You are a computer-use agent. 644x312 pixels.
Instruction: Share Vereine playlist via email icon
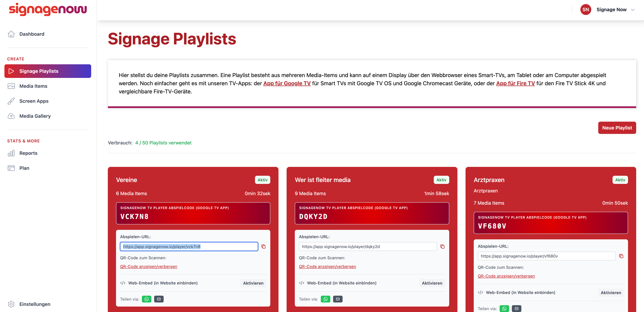[159, 299]
